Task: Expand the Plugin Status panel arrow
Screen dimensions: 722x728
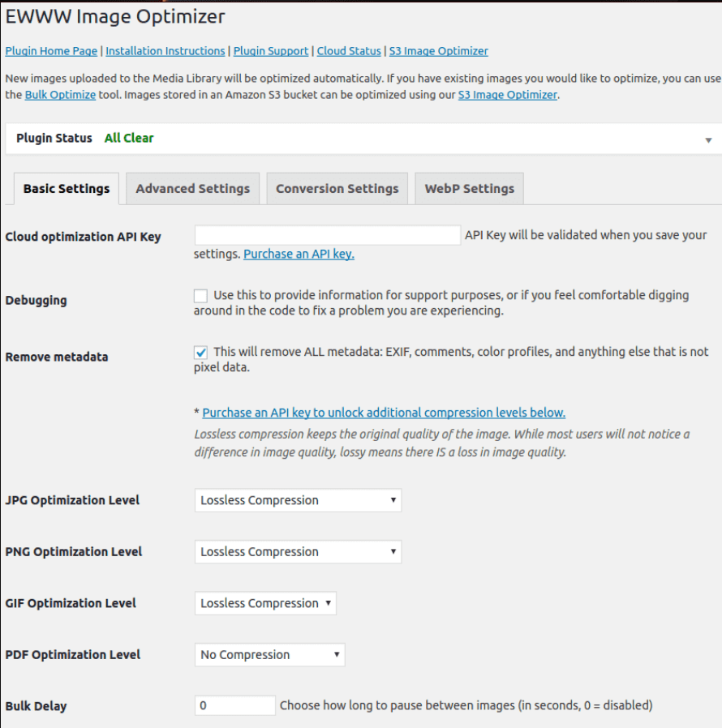Action: pyautogui.click(x=708, y=139)
